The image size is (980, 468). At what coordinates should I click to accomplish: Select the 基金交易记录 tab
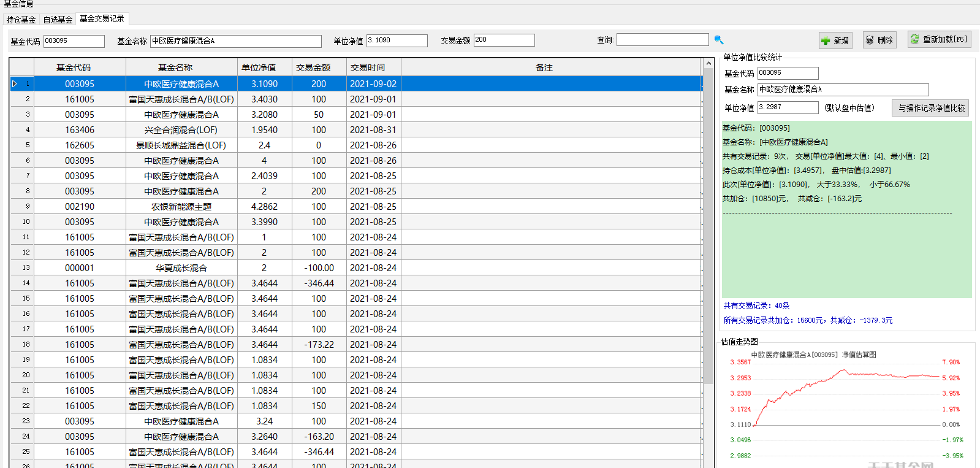coord(102,19)
